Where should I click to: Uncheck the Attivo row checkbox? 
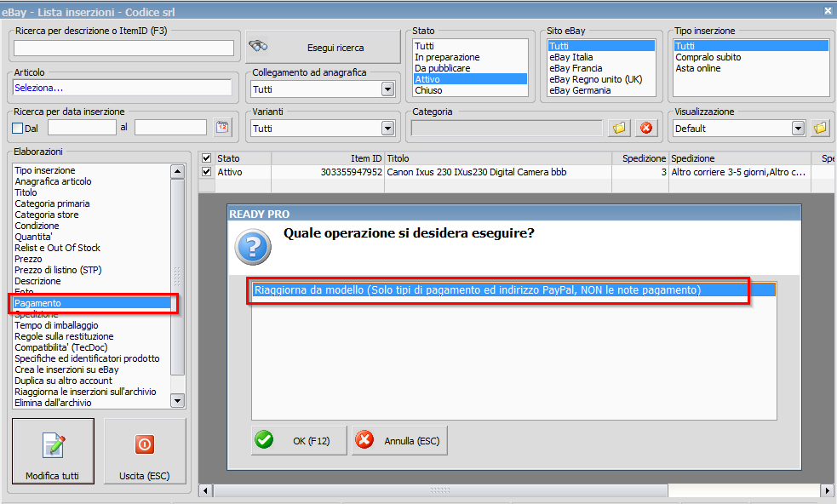(x=207, y=172)
